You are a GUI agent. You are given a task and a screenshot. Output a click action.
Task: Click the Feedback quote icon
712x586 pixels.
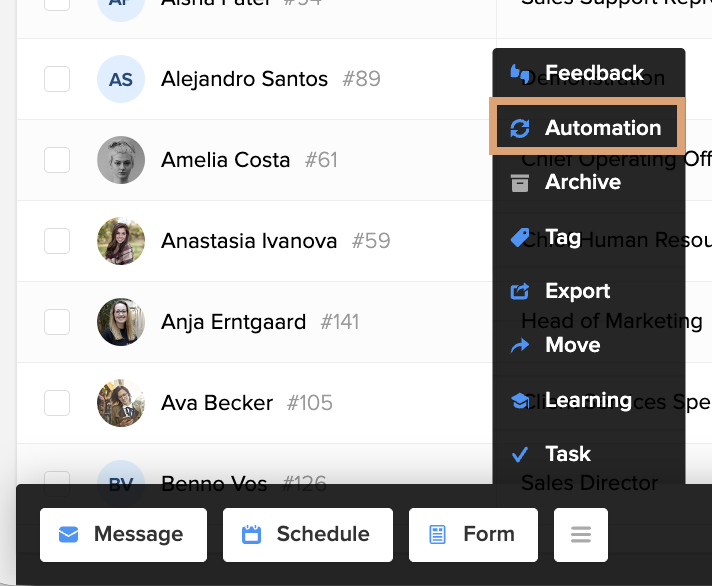(x=519, y=74)
